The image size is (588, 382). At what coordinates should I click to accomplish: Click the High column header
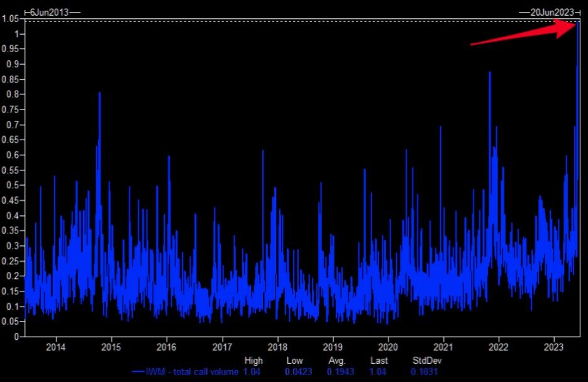tap(253, 361)
